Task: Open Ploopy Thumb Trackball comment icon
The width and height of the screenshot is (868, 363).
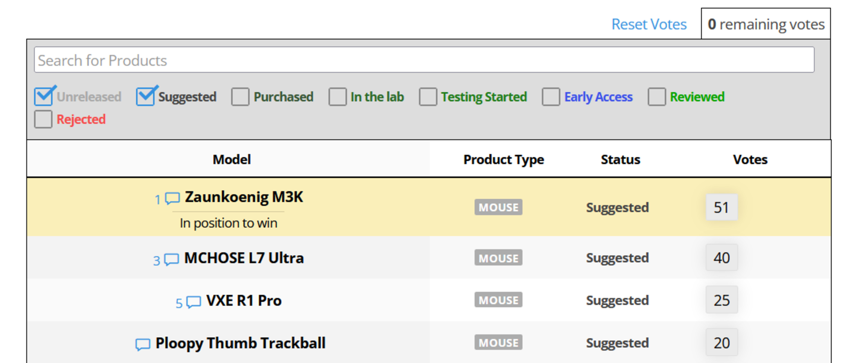Action: point(143,344)
